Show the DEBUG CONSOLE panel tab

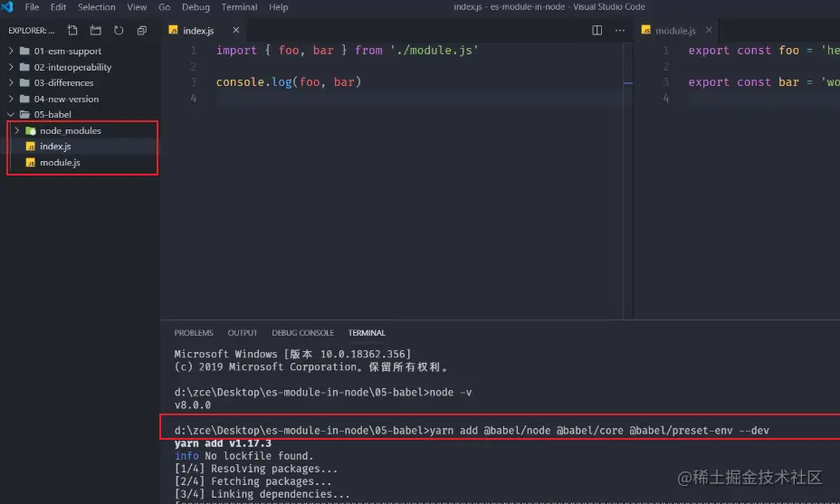(x=302, y=333)
